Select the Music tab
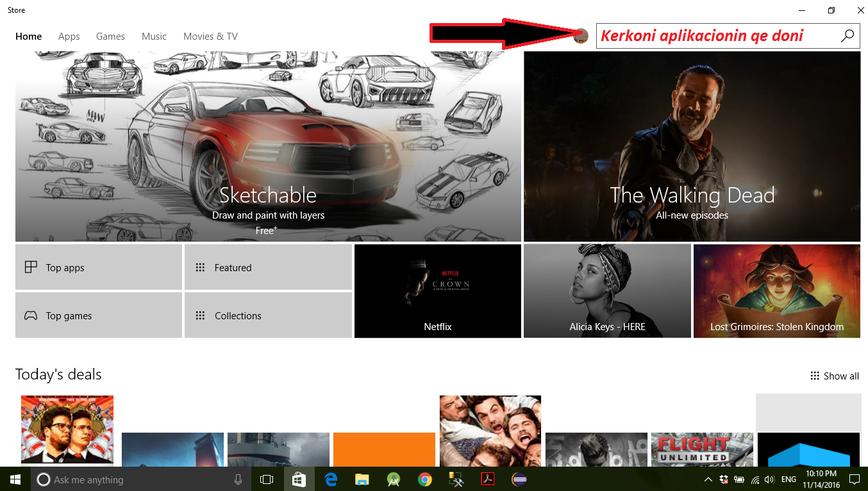868x491 pixels. click(x=154, y=37)
